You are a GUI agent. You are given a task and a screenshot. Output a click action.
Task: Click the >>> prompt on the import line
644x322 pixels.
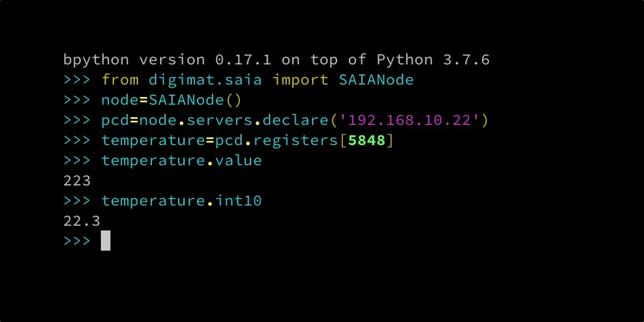[77, 80]
